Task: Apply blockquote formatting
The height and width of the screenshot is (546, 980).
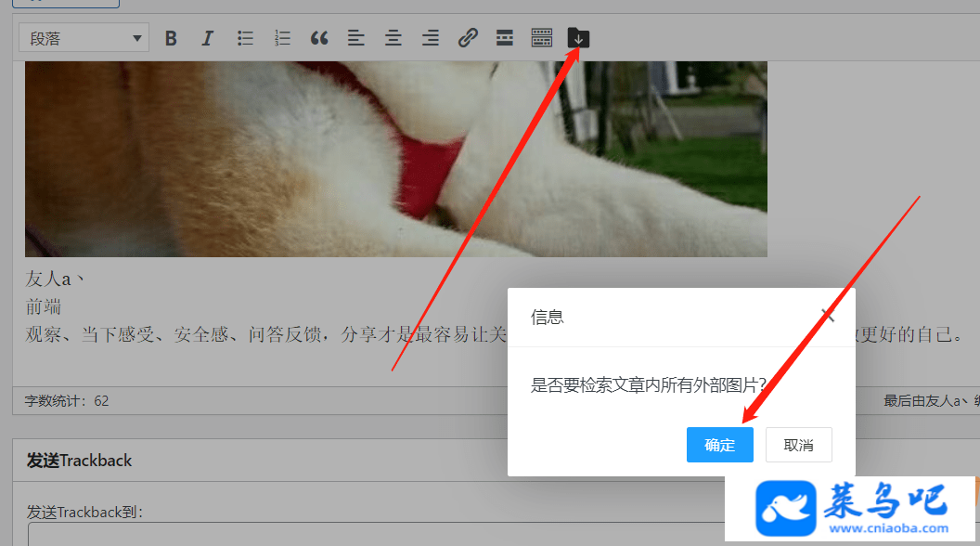Action: [x=319, y=38]
